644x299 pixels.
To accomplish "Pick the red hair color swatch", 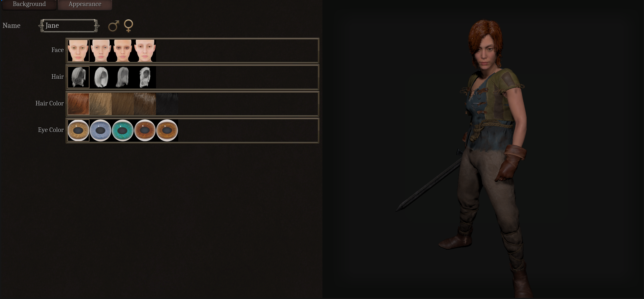I will [x=78, y=104].
